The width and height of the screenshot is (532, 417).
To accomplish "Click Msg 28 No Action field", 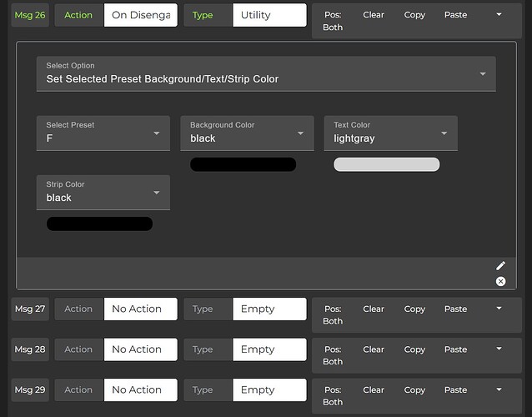I will point(140,349).
